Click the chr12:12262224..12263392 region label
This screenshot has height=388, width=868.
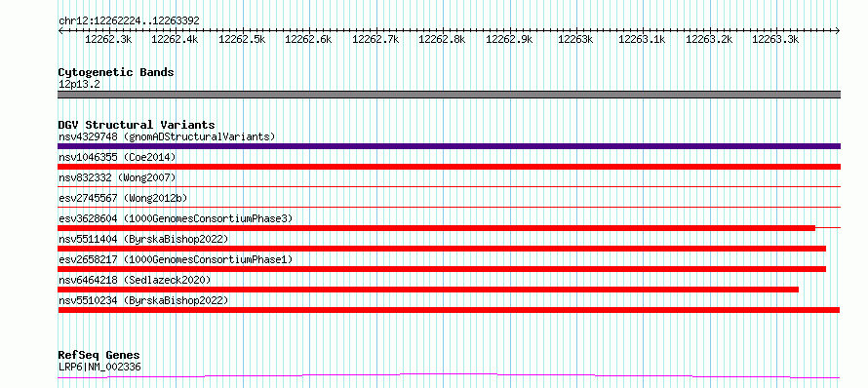click(129, 20)
